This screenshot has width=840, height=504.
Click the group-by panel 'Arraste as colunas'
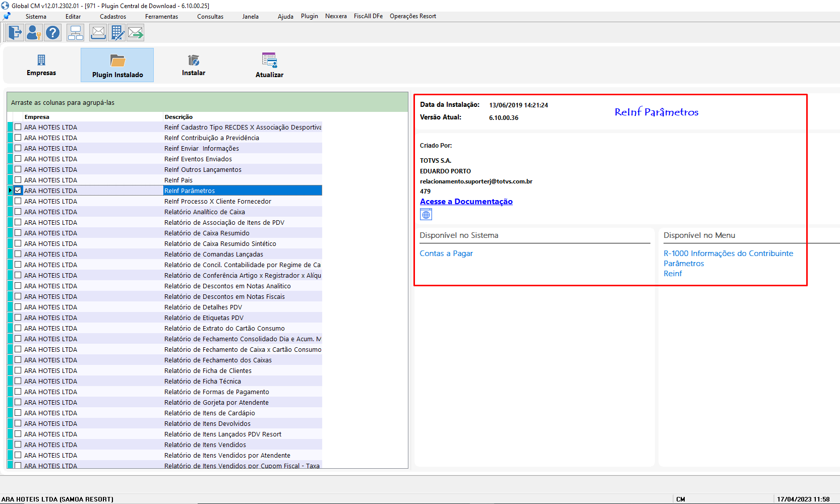click(x=207, y=102)
